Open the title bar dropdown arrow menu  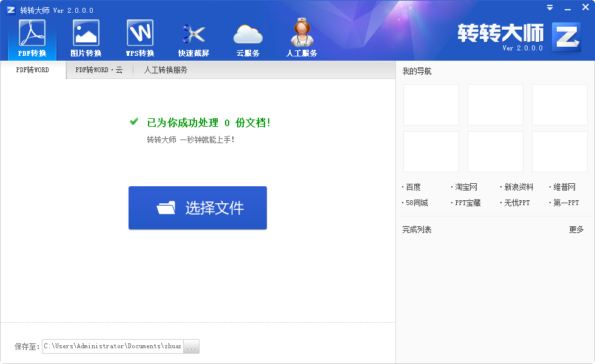click(550, 7)
